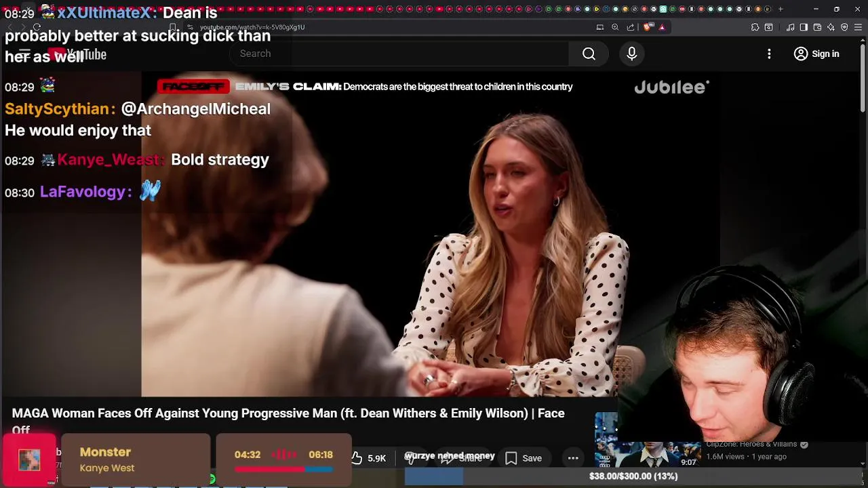
Task: Click the address bar URL youtube.com/watch
Action: point(252,27)
